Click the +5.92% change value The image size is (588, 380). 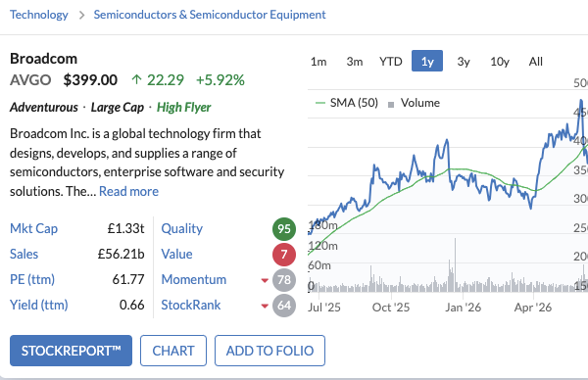pos(220,80)
